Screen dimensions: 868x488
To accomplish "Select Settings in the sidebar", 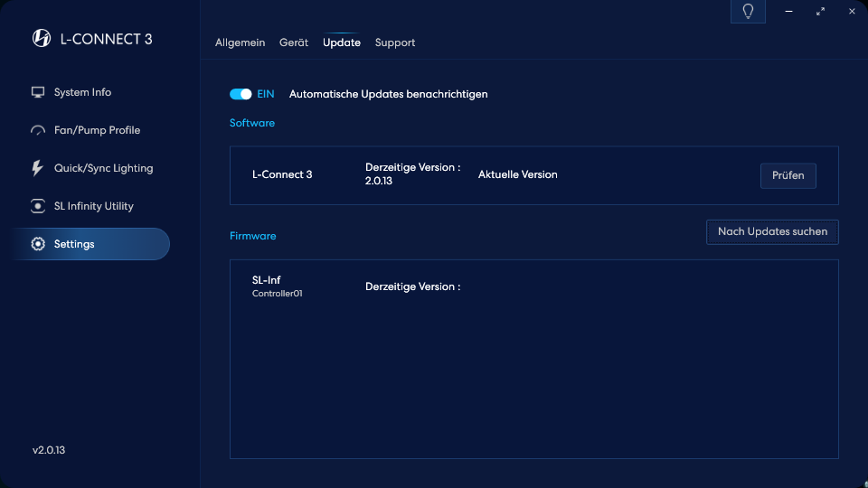I will 91,244.
